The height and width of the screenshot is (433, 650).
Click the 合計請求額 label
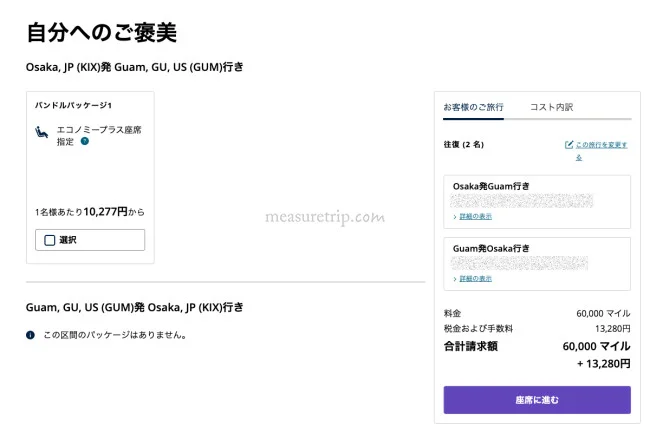(471, 346)
